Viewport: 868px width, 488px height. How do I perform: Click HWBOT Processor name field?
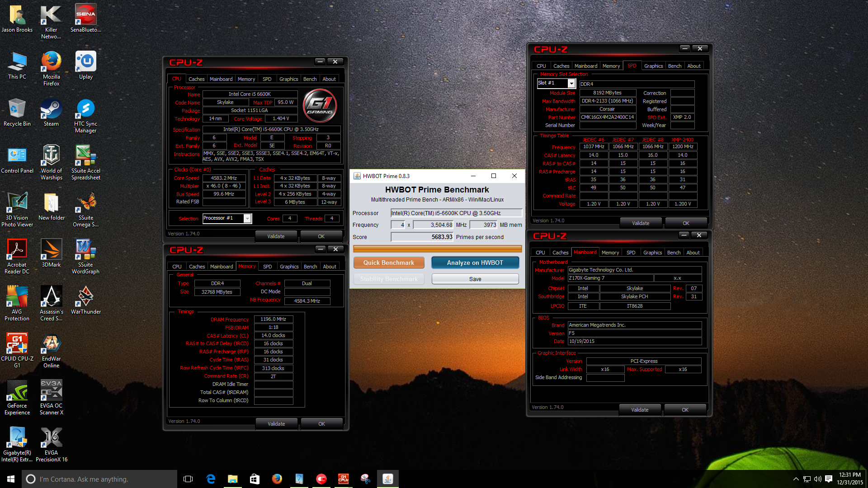(x=457, y=213)
